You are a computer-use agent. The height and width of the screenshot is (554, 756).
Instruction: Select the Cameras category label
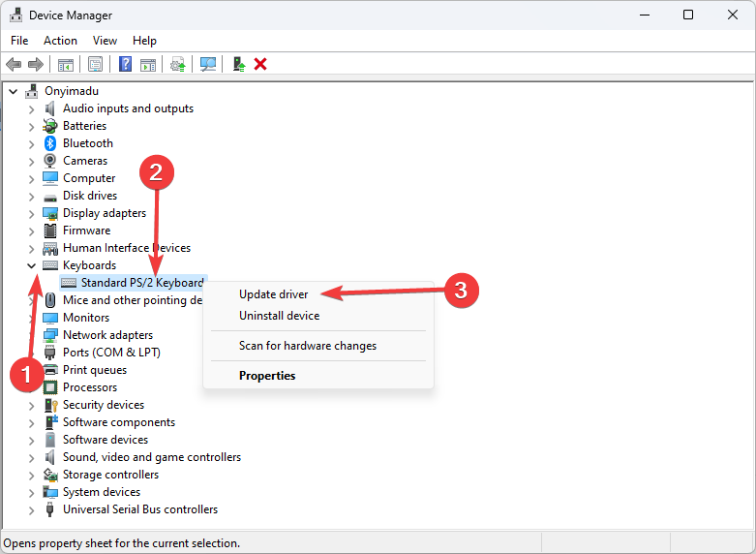(x=85, y=161)
